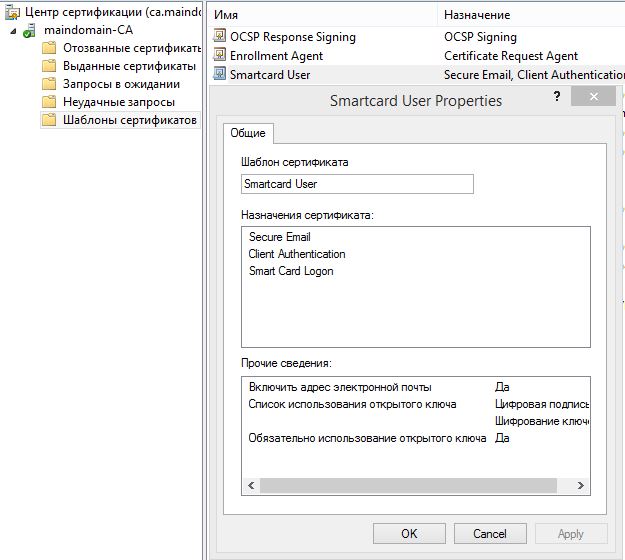Click the Enrollment Agent template icon
The width and height of the screenshot is (625, 560).
coord(221,56)
